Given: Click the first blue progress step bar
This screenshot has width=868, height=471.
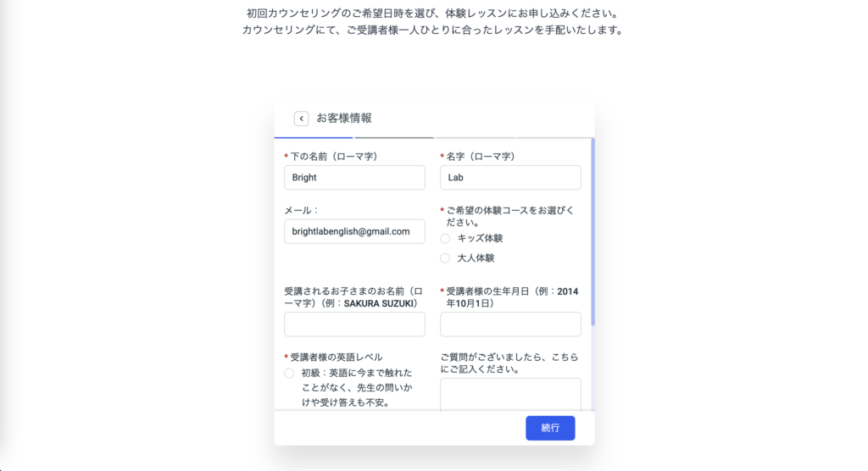Looking at the screenshot, I should click(314, 136).
